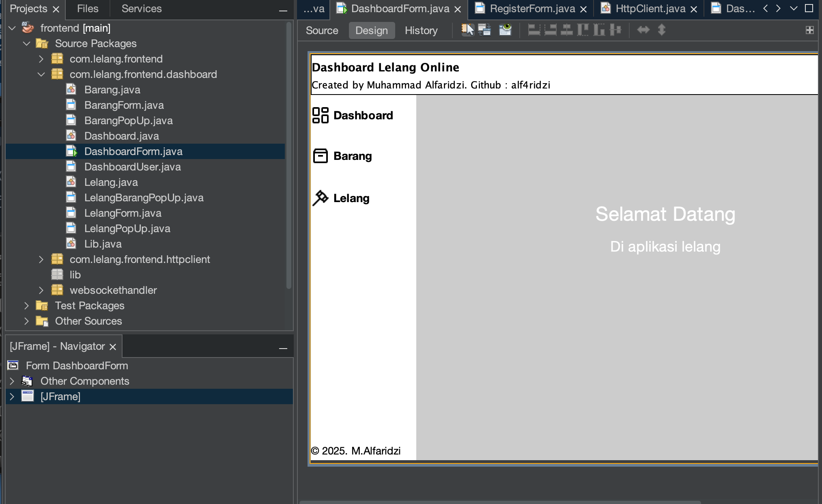This screenshot has width=822, height=504.
Task: Expand com.lelang.frontend package
Action: (41, 59)
